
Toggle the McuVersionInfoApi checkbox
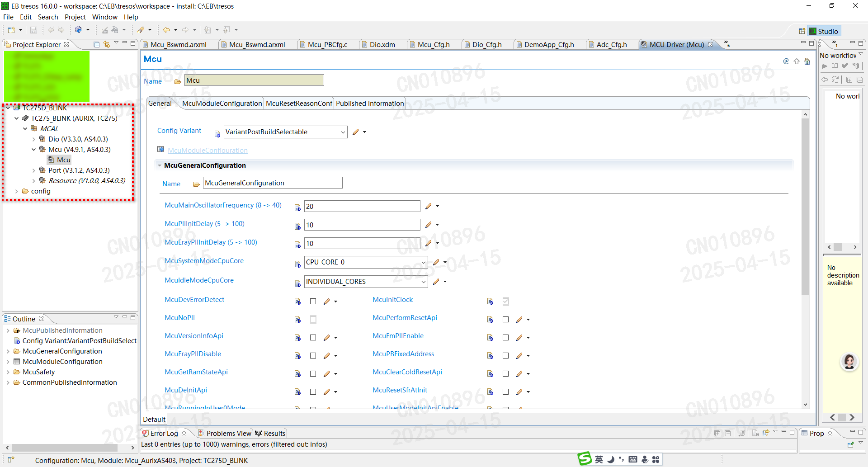click(313, 338)
